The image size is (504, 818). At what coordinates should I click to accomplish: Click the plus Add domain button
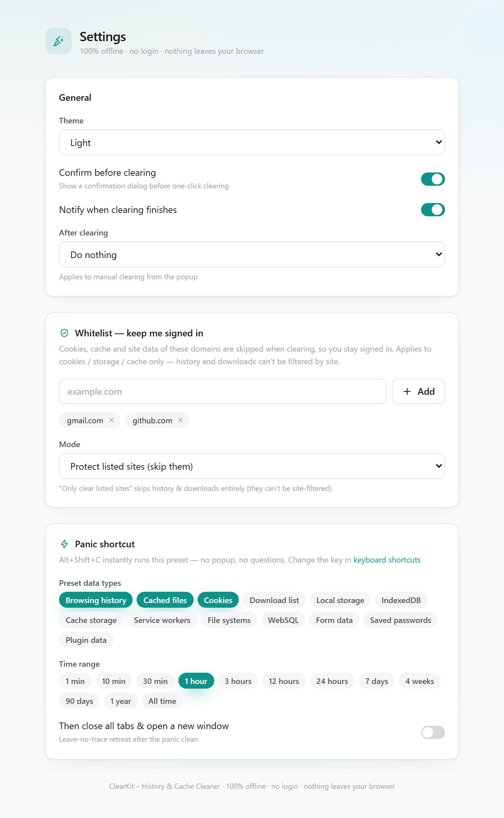[418, 391]
